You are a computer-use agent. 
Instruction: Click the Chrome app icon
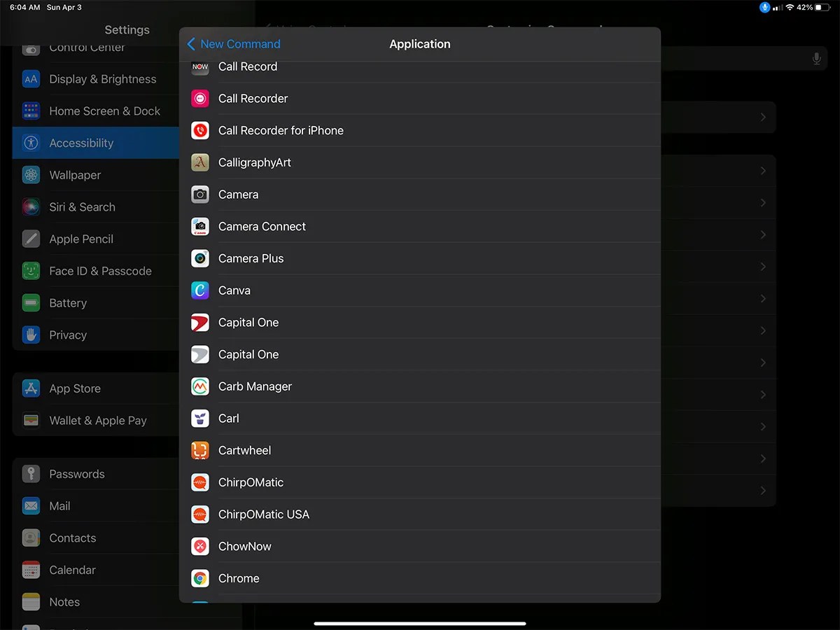[199, 578]
